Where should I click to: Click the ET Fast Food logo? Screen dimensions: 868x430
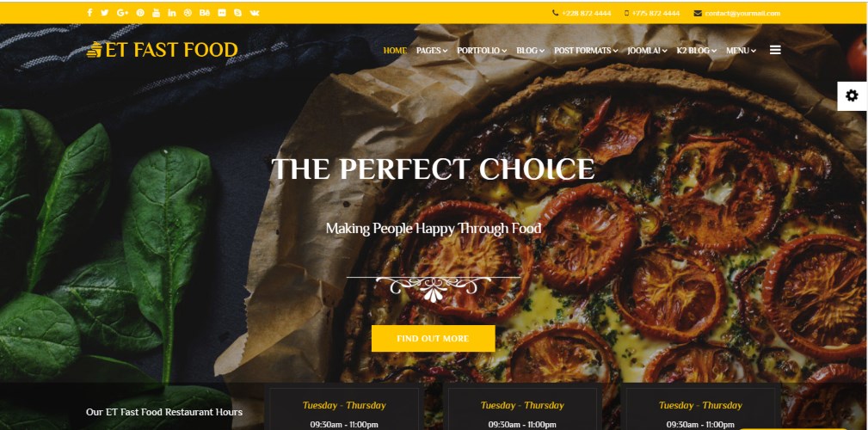[x=163, y=50]
